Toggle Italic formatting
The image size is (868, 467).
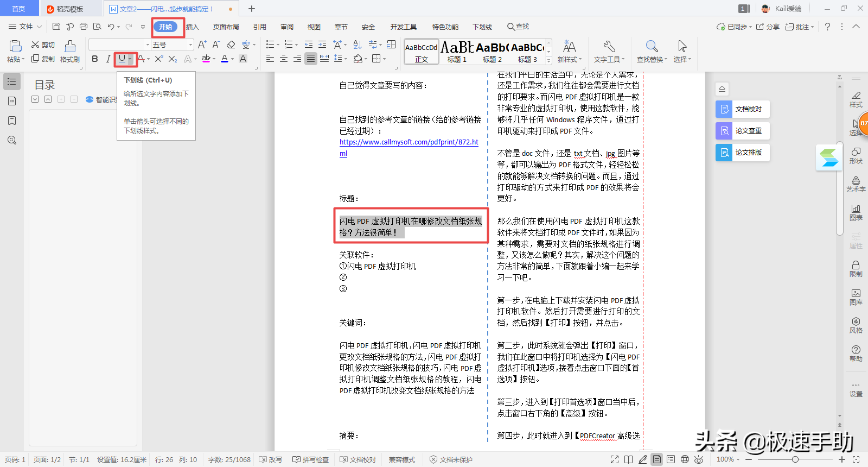coord(108,59)
